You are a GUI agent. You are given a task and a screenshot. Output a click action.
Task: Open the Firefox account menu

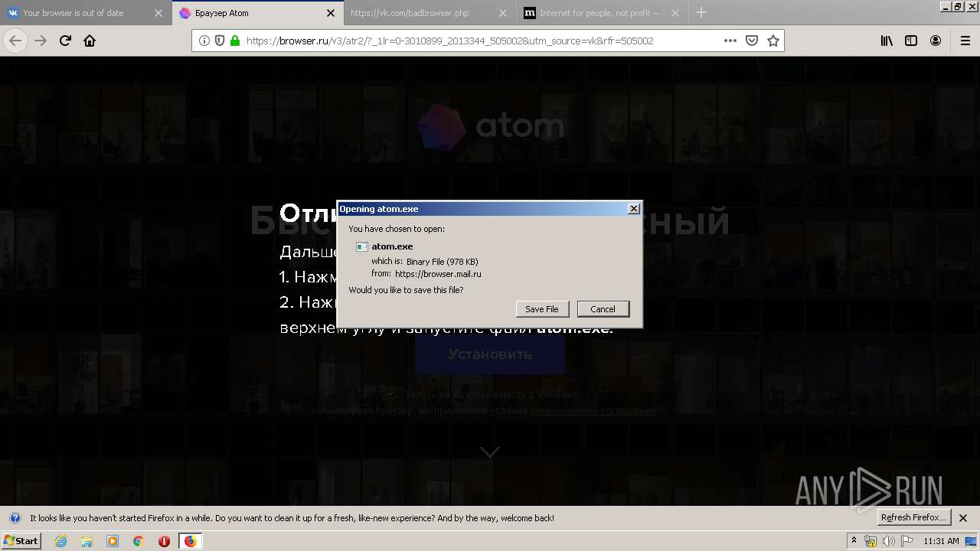click(936, 41)
